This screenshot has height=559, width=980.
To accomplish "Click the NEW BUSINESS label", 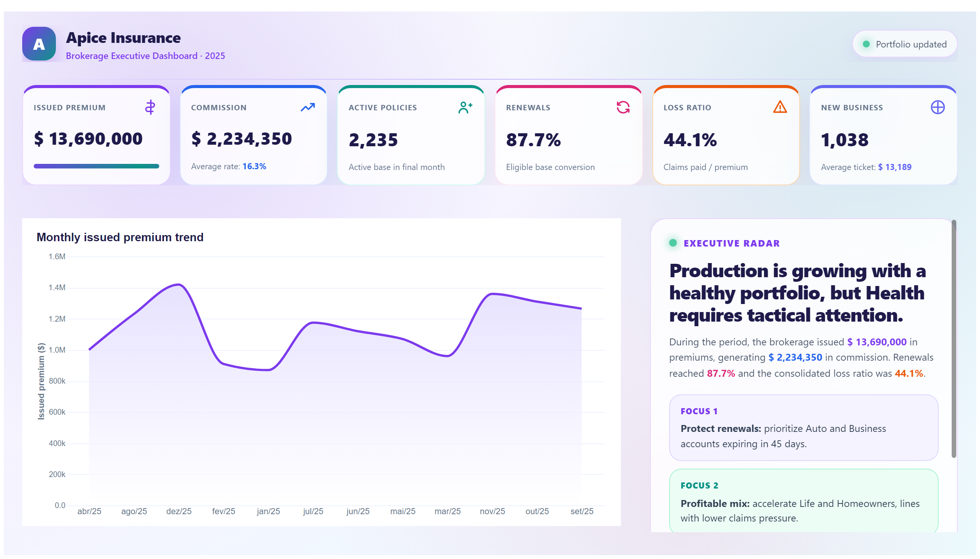I will (852, 108).
